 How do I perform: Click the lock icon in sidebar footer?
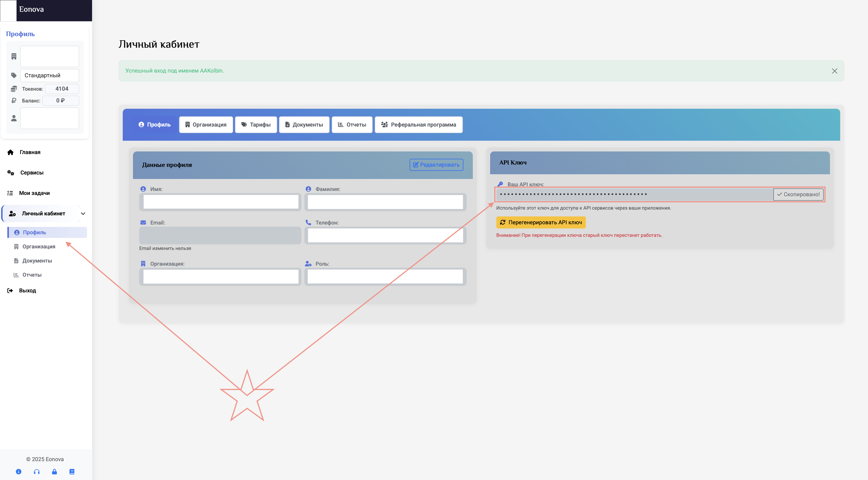point(54,472)
